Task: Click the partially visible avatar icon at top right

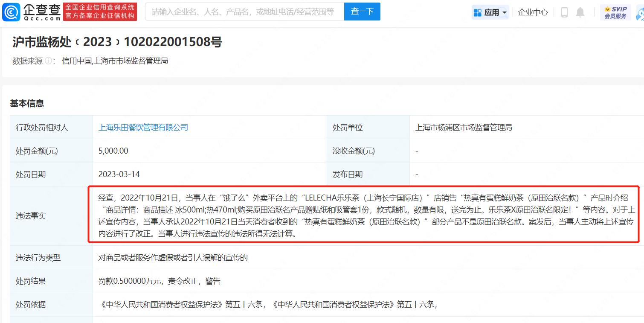Action: pos(640,13)
